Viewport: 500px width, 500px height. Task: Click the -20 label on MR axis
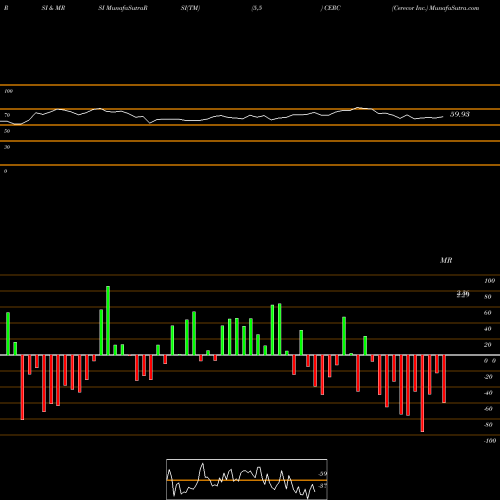click(488, 377)
